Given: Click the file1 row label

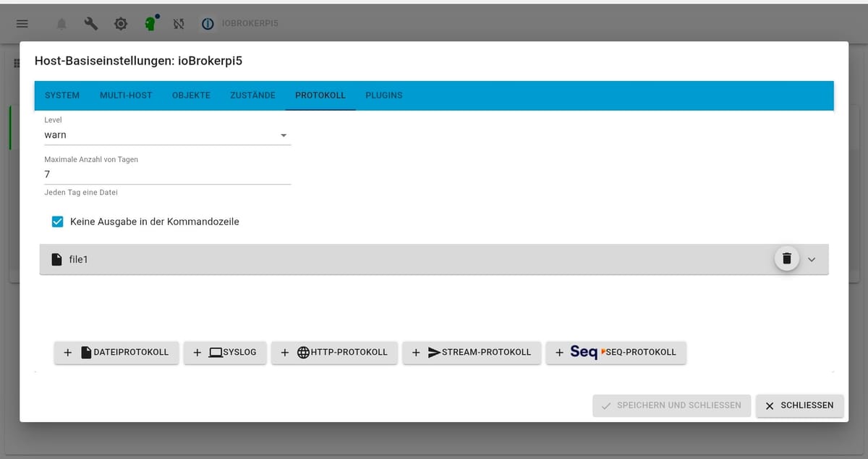Looking at the screenshot, I should pyautogui.click(x=79, y=259).
